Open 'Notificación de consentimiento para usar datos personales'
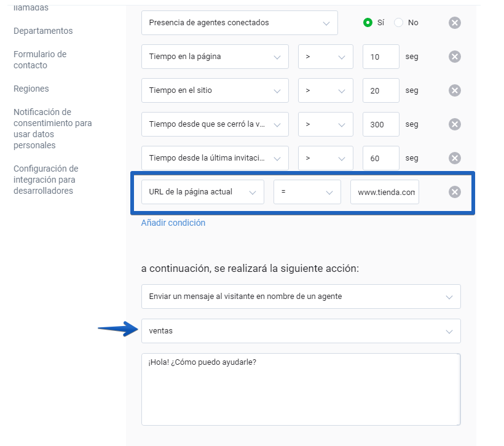The height and width of the screenshot is (446, 504). pos(52,129)
